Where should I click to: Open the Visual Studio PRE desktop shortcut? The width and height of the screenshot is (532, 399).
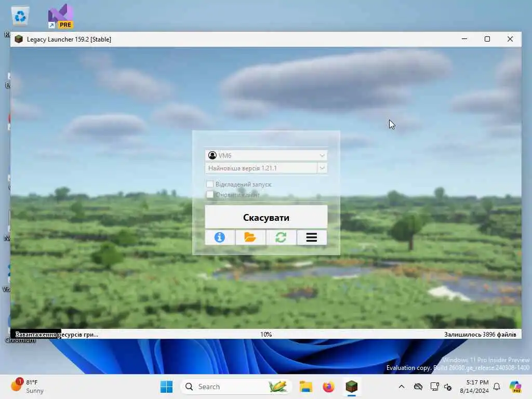coord(61,16)
